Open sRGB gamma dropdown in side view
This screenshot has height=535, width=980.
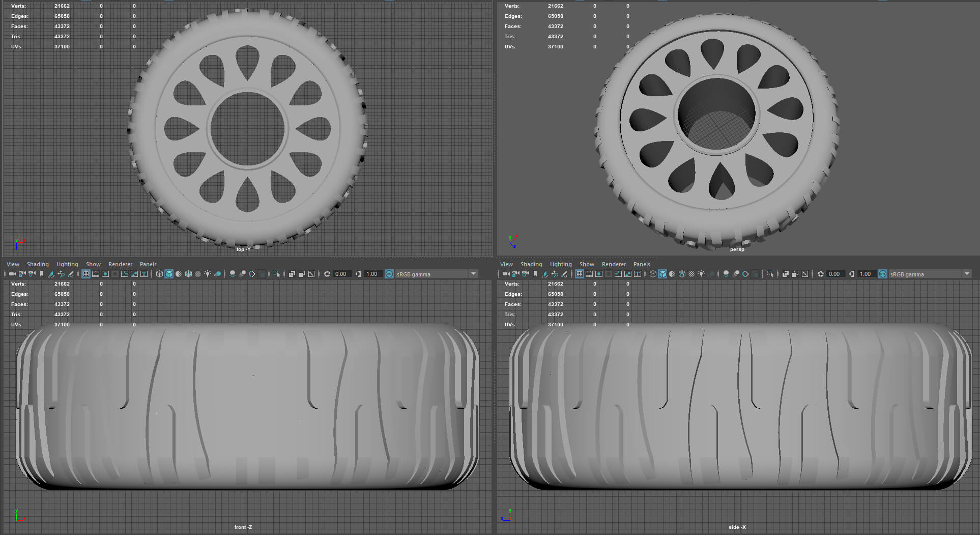[967, 274]
